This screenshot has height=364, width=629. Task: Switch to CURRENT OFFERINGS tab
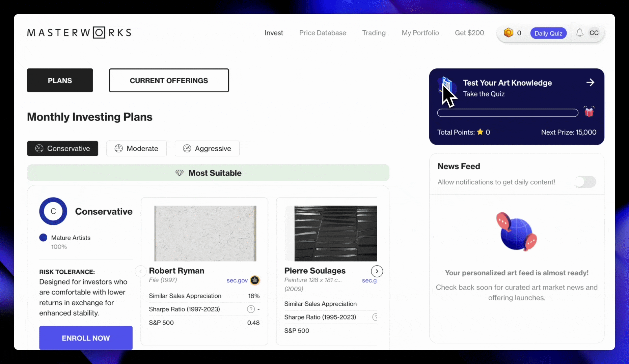point(169,81)
